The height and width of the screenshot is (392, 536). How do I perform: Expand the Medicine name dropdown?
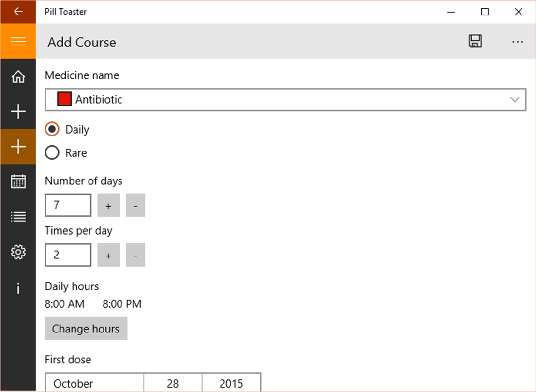[x=285, y=100]
